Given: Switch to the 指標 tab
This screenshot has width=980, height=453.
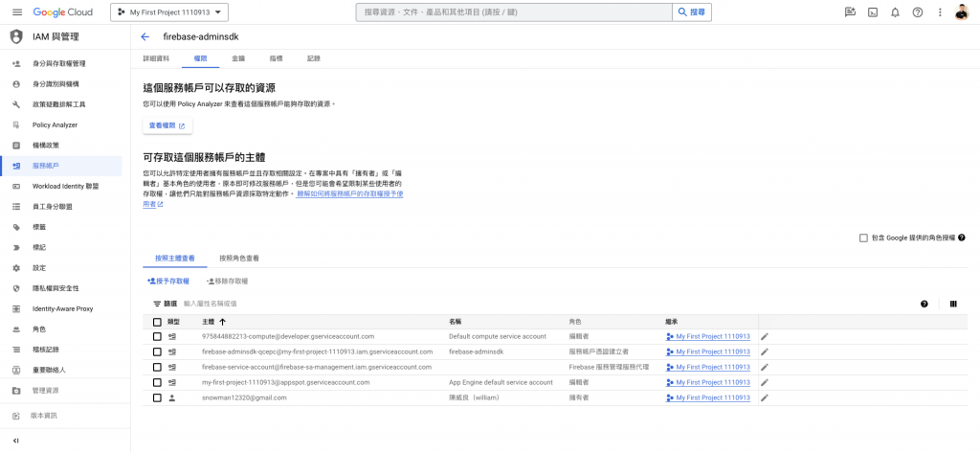Looking at the screenshot, I should (x=276, y=58).
